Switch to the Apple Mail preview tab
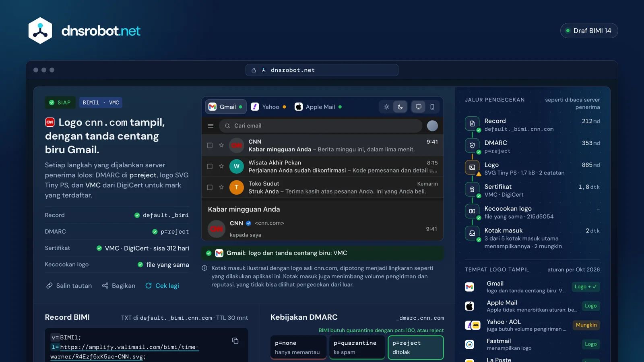 pyautogui.click(x=318, y=107)
